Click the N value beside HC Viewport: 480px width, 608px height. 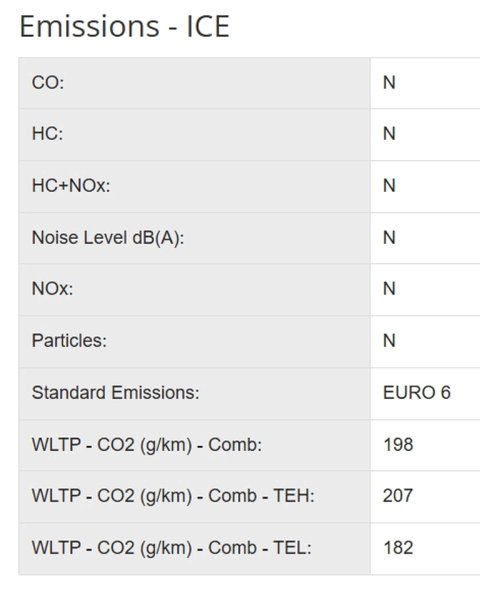coord(389,134)
